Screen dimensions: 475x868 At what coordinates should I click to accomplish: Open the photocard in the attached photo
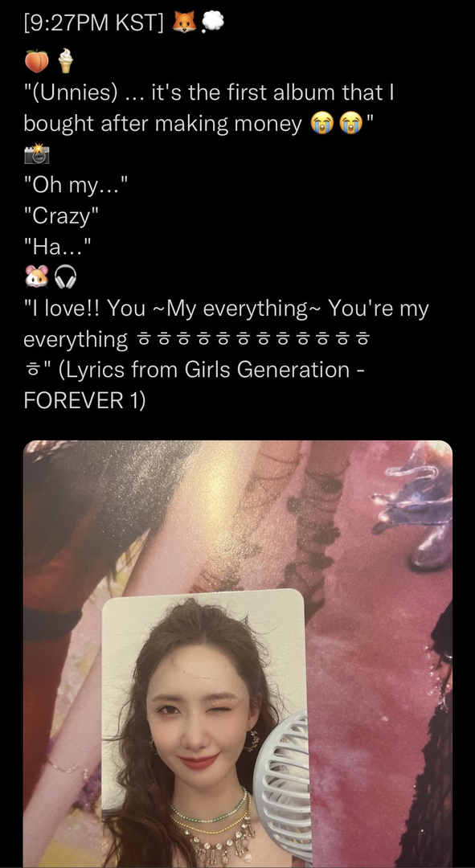205,728
